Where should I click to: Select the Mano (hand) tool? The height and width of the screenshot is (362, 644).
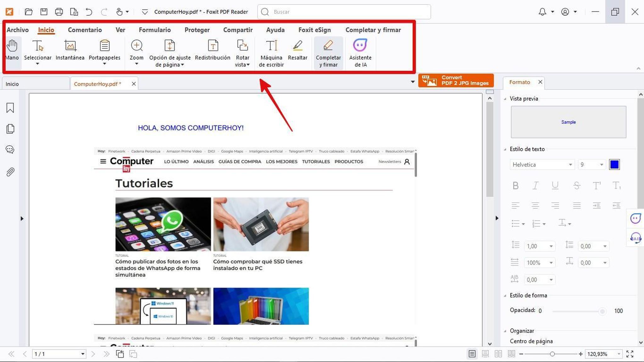(12, 50)
